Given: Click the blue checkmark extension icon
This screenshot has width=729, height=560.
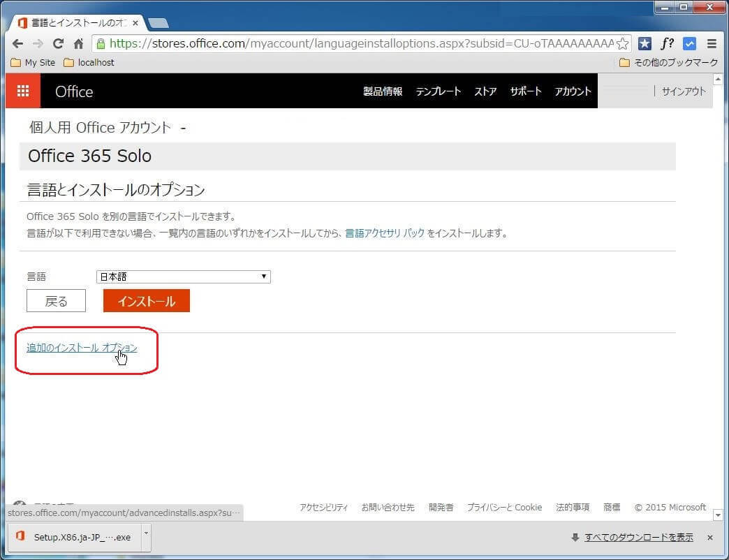Looking at the screenshot, I should click(689, 43).
